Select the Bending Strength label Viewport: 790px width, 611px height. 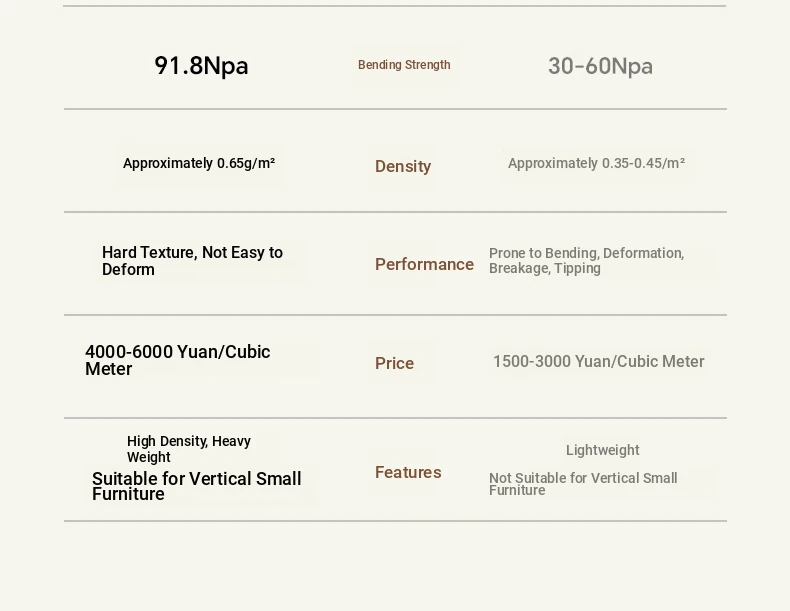(404, 65)
